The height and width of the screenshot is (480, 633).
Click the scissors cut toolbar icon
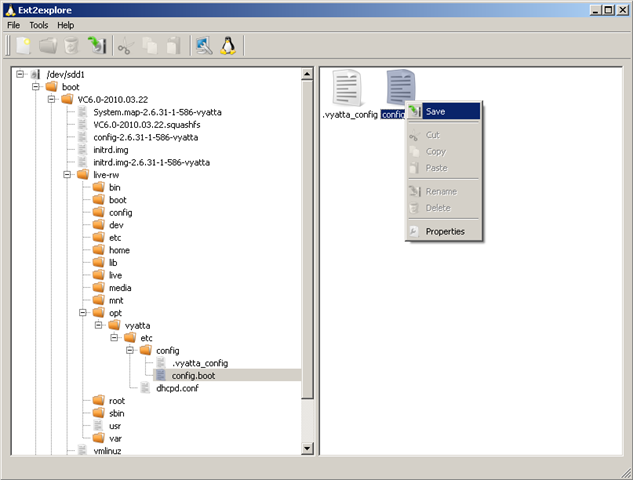pyautogui.click(x=125, y=45)
